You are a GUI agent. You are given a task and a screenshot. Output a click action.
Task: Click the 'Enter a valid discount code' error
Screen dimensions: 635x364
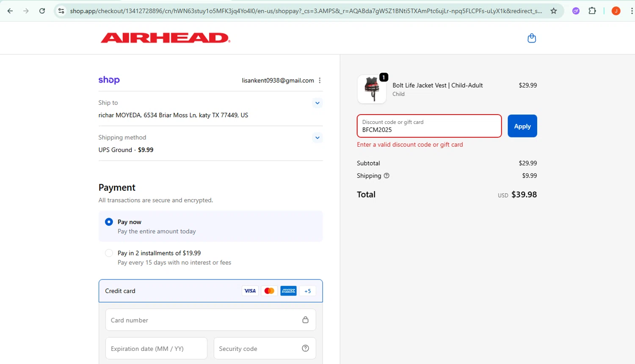[410, 145]
